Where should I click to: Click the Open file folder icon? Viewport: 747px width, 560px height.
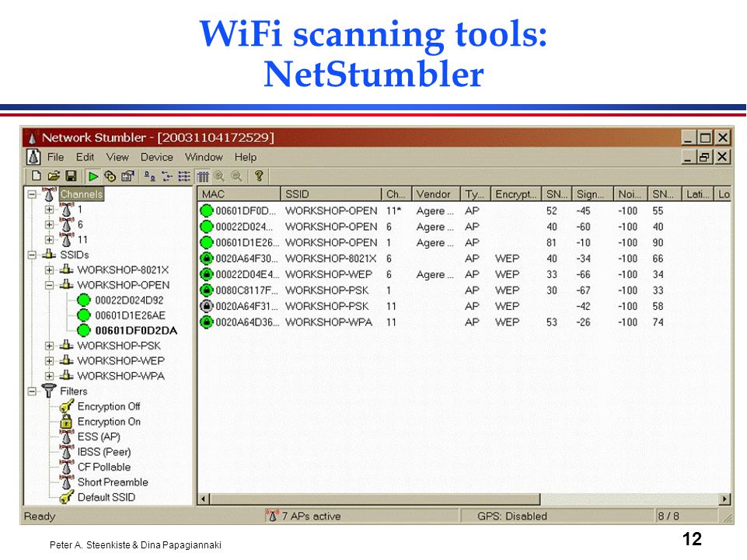(54, 176)
